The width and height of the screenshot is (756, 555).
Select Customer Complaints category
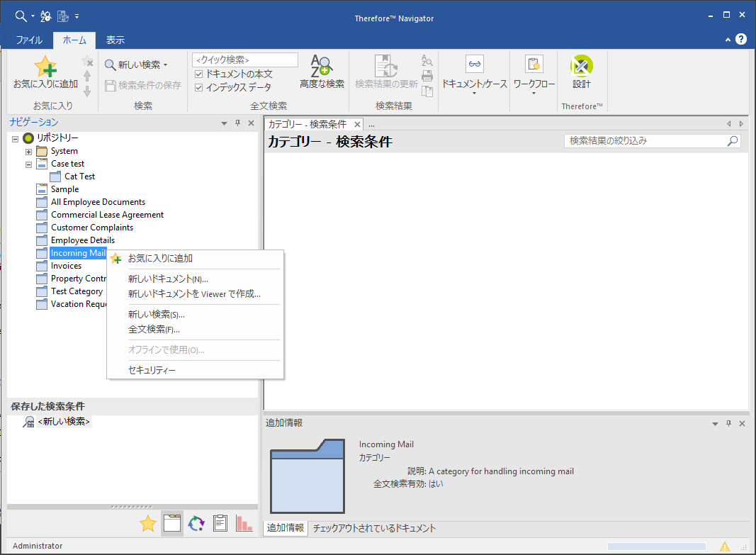click(92, 228)
